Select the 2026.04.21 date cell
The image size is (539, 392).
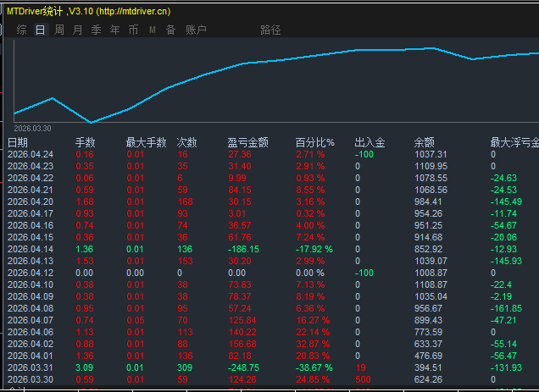(x=31, y=190)
